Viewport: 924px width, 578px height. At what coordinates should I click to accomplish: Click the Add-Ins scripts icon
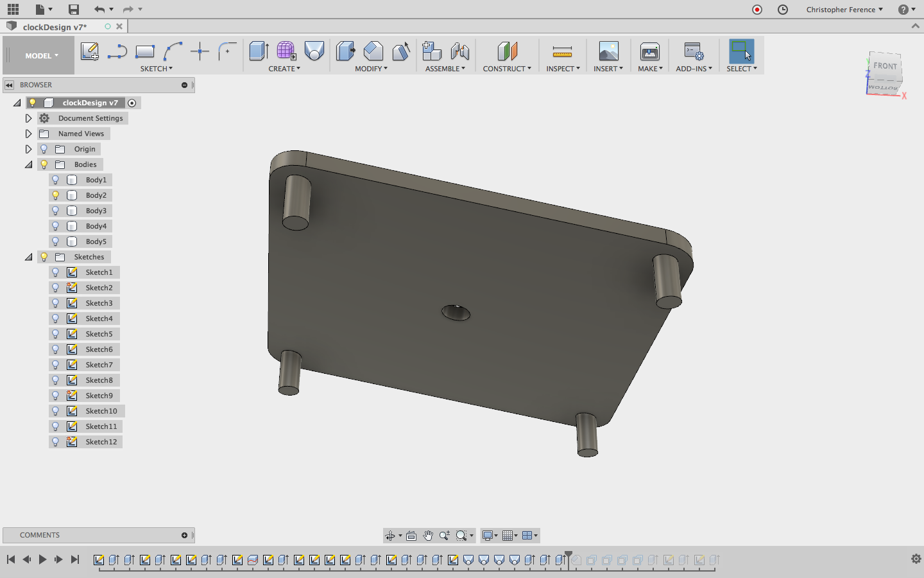click(694, 51)
